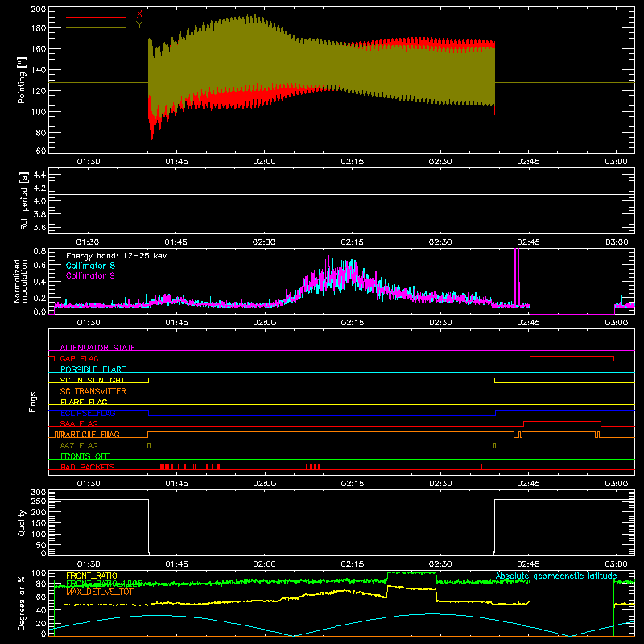Click '02:30' under the modulation plot
Screen dimensions: 644x644
click(440, 323)
